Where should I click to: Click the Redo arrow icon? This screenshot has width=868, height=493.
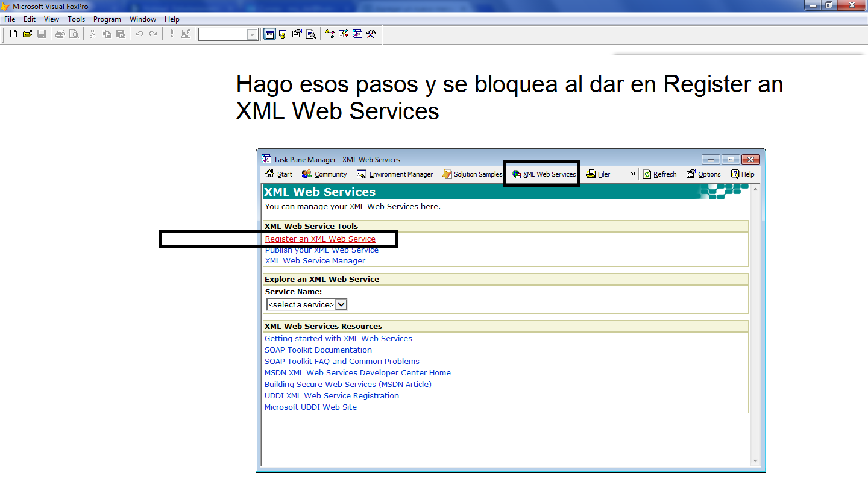153,34
